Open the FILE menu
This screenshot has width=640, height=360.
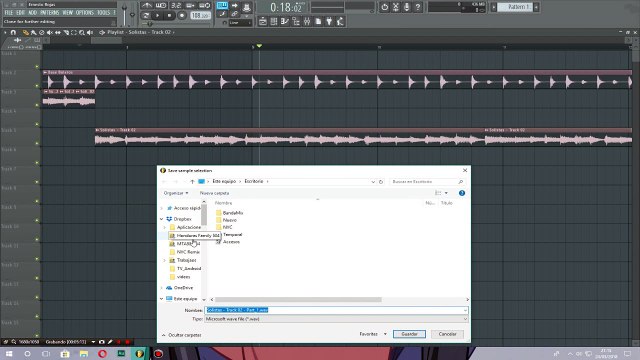click(x=9, y=13)
